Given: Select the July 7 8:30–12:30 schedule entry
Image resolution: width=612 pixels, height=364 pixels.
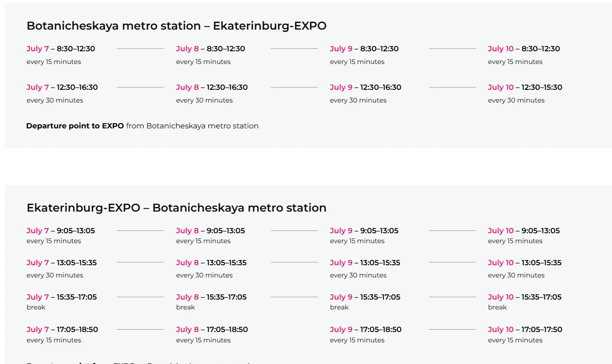Looking at the screenshot, I should tap(61, 49).
